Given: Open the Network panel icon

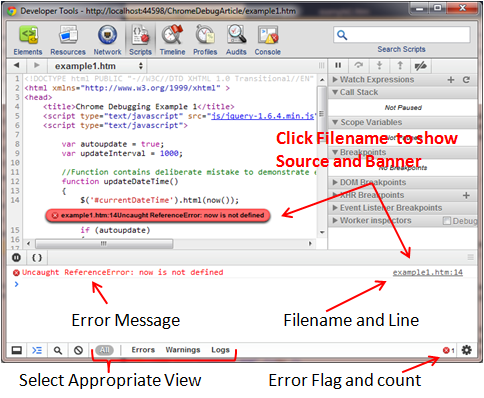Looking at the screenshot, I should (x=107, y=35).
